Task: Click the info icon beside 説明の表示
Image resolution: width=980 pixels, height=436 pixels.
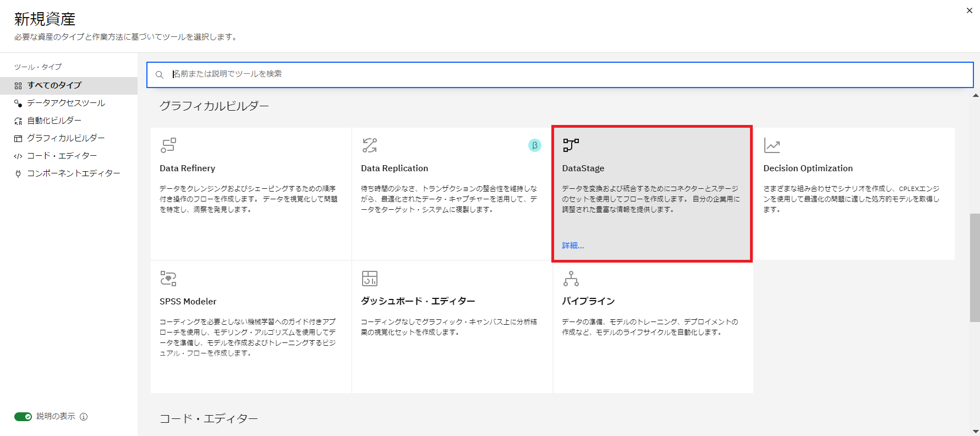Action: pos(84,417)
